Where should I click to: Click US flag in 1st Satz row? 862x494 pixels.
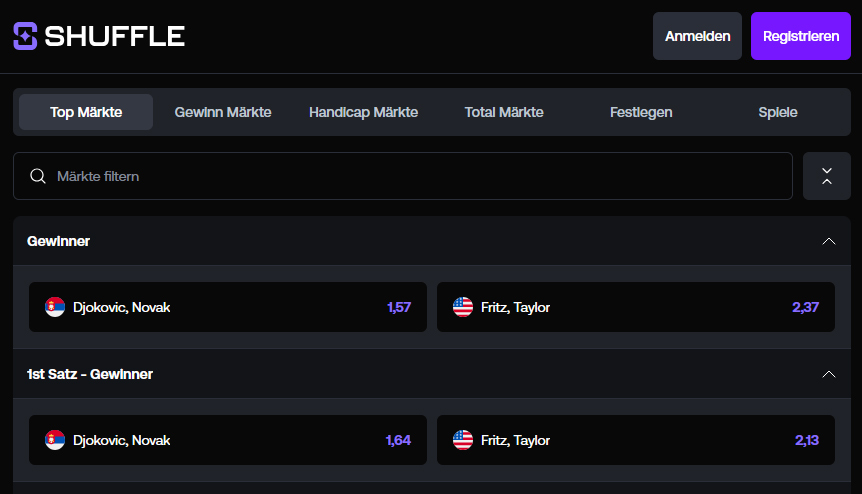click(463, 440)
